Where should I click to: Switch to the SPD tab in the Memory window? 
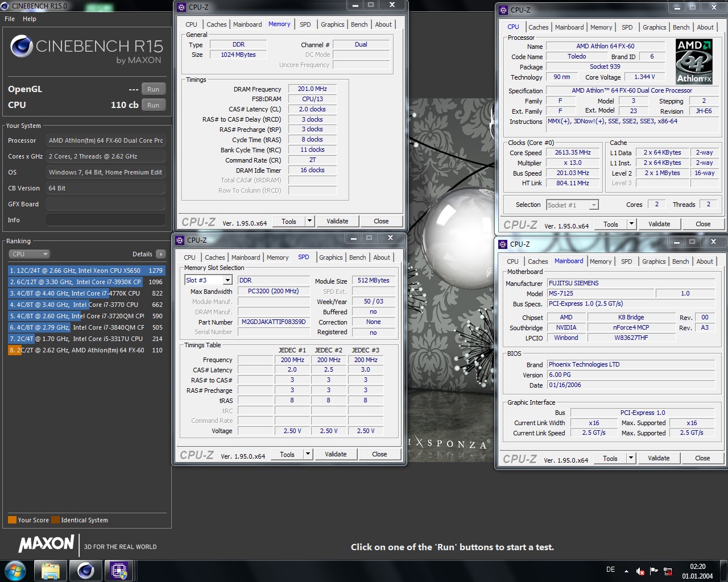coord(305,24)
